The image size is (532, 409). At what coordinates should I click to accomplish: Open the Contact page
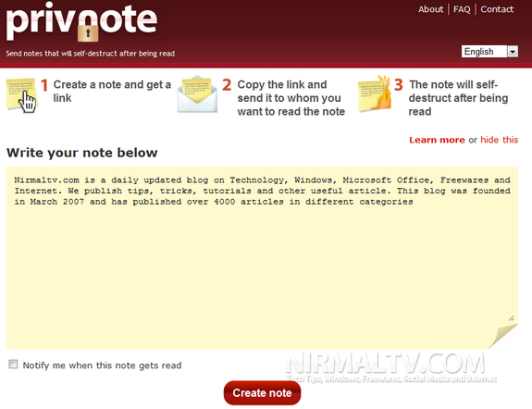497,9
